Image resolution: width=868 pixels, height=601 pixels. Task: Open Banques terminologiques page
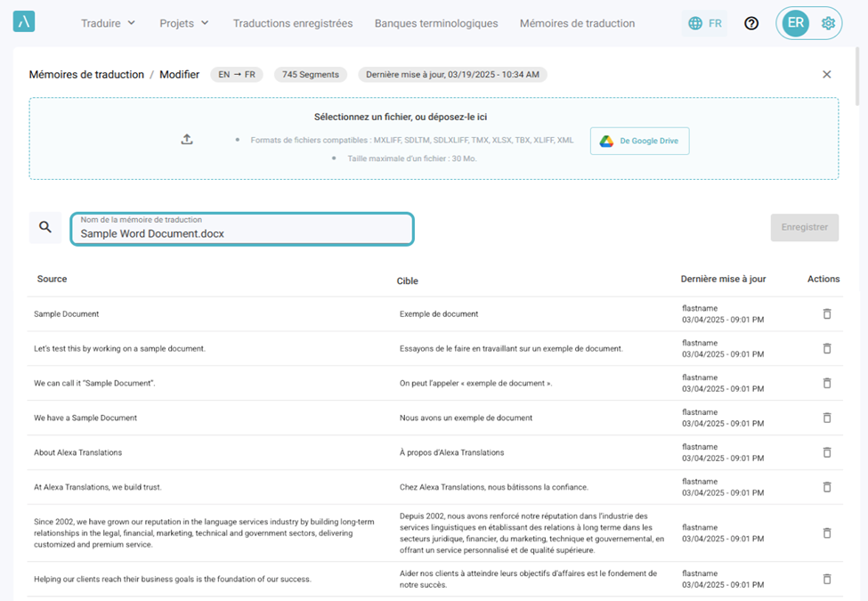pyautogui.click(x=436, y=23)
